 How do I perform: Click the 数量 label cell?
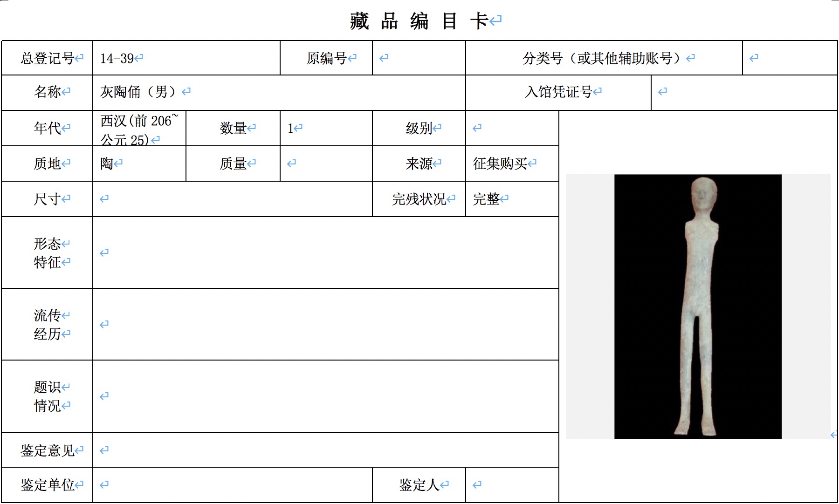pos(233,128)
